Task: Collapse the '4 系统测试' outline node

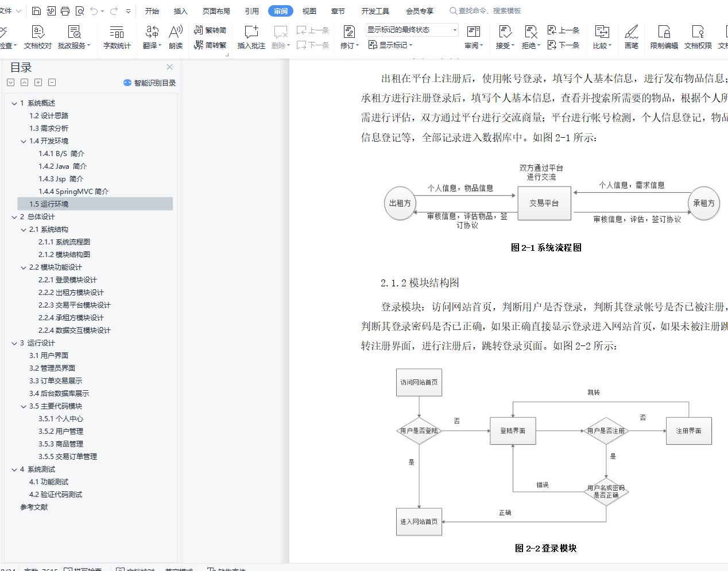Action: click(14, 469)
